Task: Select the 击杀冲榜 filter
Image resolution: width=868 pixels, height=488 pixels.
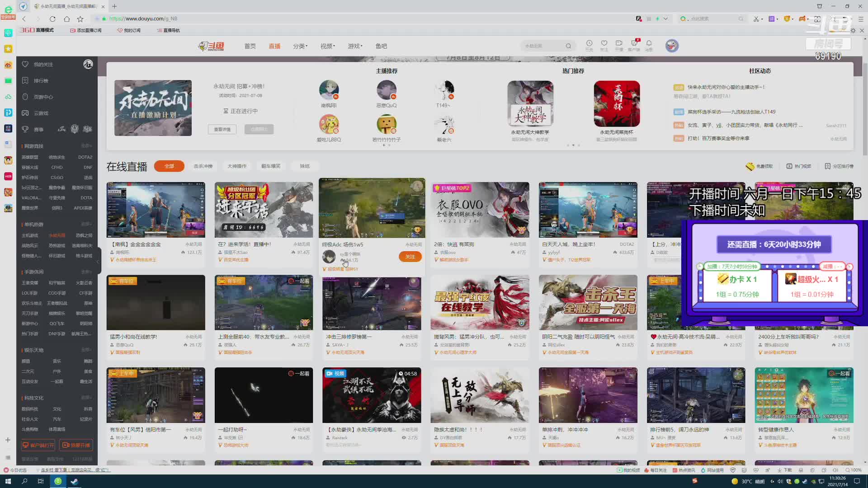Action: point(203,166)
